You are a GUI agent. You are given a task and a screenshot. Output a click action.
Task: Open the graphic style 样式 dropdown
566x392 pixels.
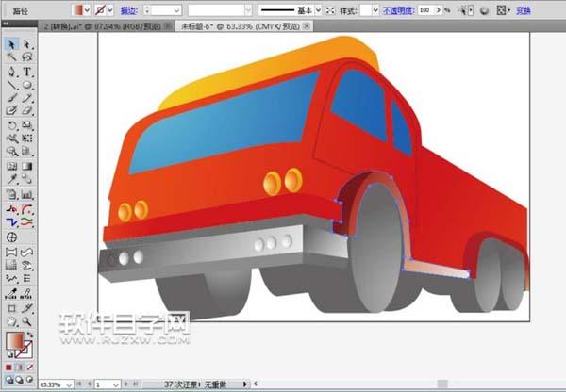click(x=375, y=10)
